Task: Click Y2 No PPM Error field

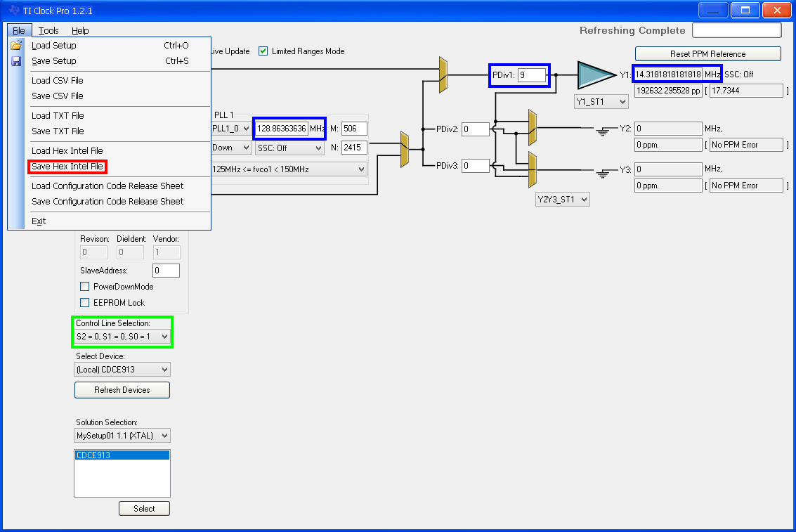Action: coord(745,145)
